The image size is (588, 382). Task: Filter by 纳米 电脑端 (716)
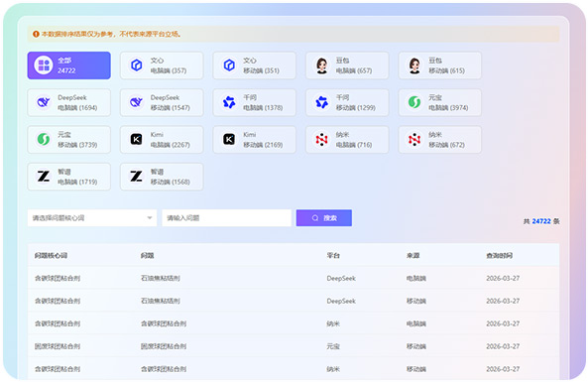click(x=347, y=140)
